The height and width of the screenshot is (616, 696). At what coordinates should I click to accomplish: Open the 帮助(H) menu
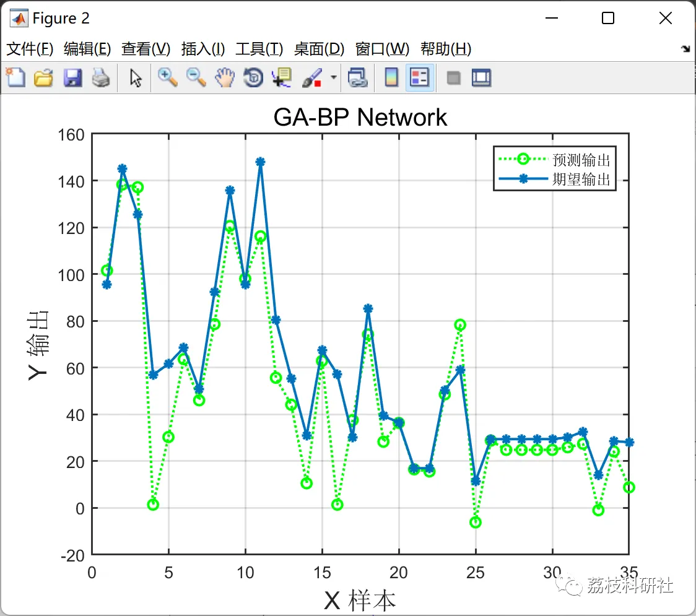tap(446, 48)
